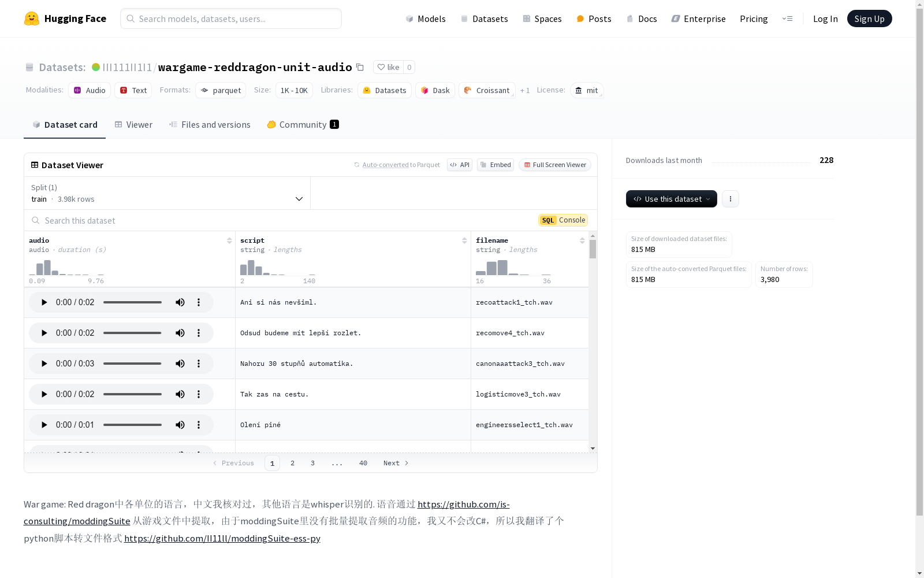
Task: Open the moddingSuite-ess-py GitHub link
Action: coord(222,538)
